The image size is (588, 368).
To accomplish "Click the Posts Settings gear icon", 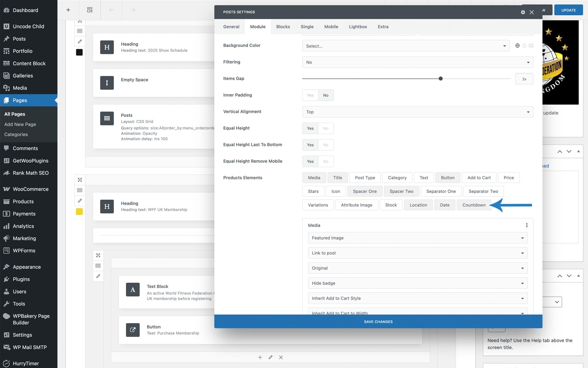I will click(x=523, y=12).
